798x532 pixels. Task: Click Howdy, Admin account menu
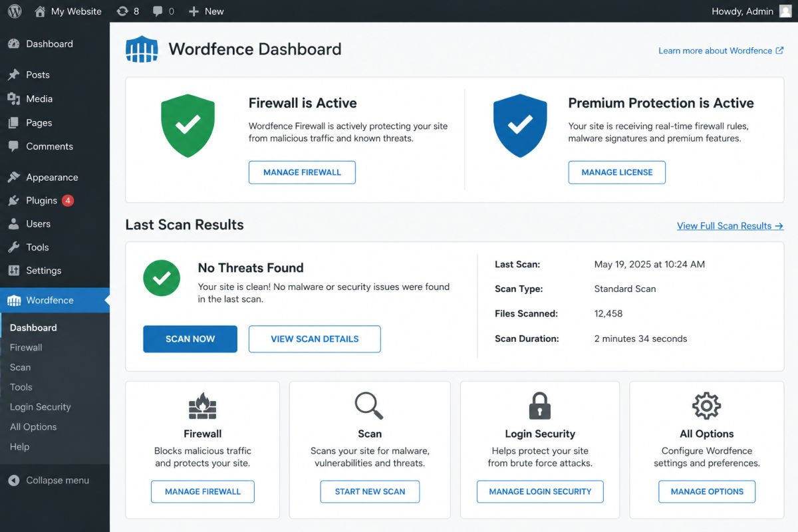751,11
